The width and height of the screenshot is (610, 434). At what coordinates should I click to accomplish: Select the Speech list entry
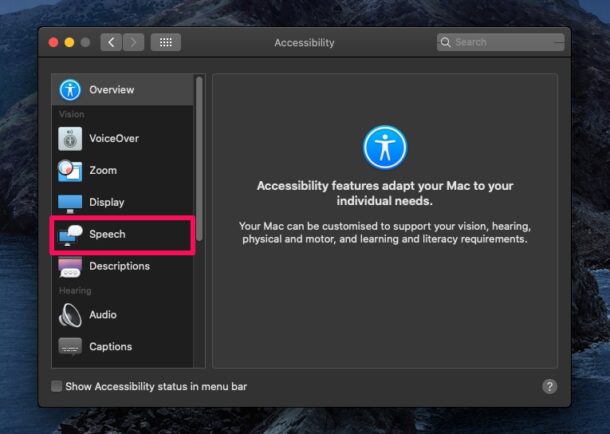122,234
